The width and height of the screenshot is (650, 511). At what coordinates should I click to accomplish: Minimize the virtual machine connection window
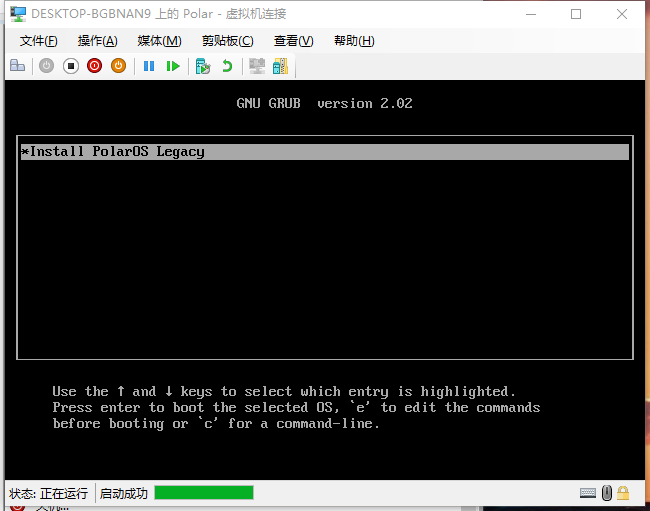[531, 14]
